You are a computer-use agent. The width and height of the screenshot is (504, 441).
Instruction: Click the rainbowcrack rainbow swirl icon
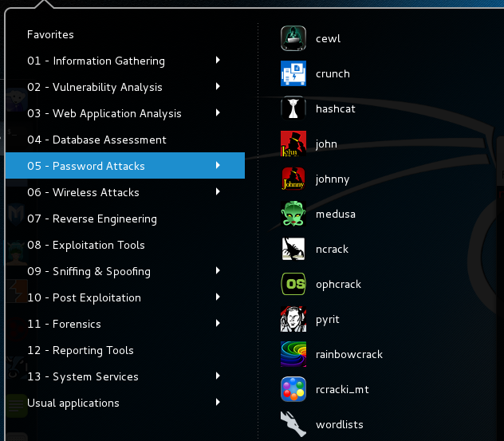293,354
